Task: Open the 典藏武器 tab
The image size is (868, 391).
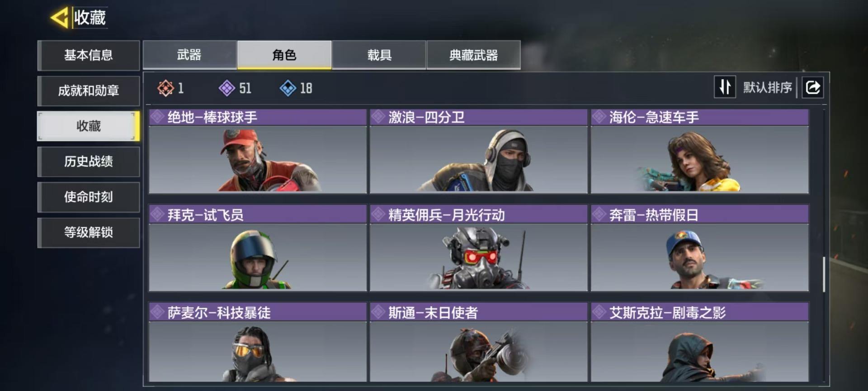Action: (x=473, y=55)
